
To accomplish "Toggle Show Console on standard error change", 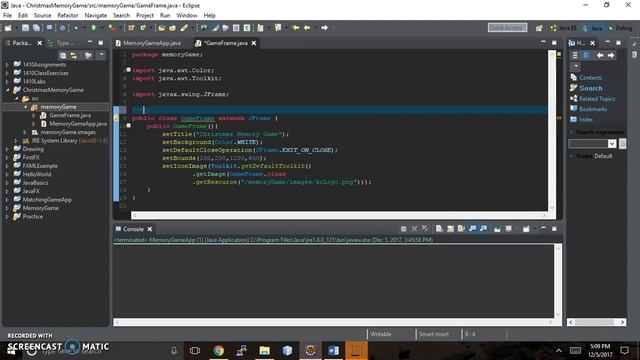I will pos(483,229).
